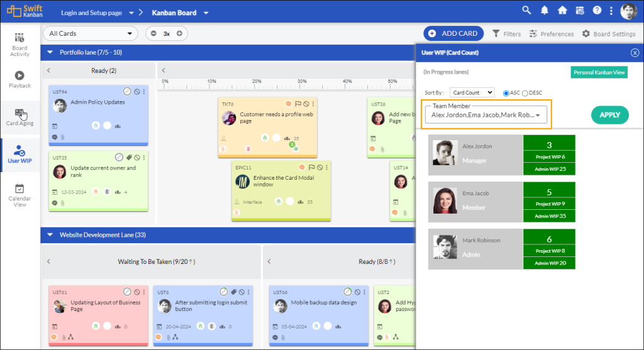Viewport: 644px width, 350px height.
Task: Click the tag icon on card UST6
Action: pos(233,292)
